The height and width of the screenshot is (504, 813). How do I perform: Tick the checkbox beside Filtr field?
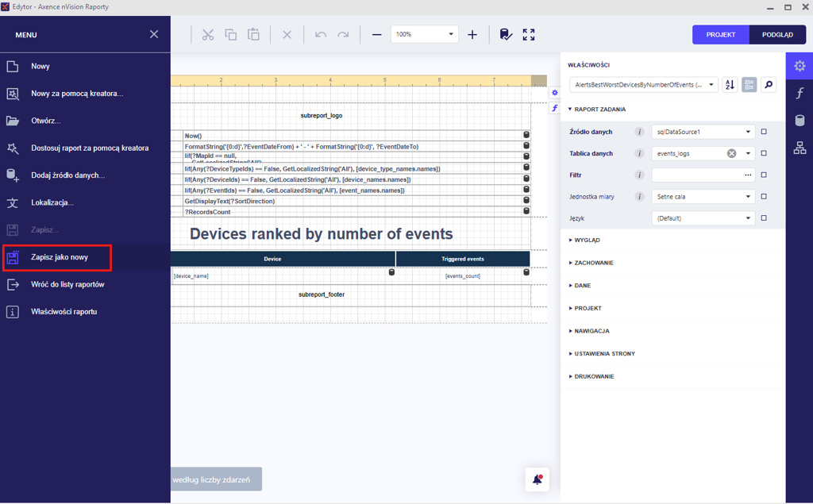click(764, 175)
